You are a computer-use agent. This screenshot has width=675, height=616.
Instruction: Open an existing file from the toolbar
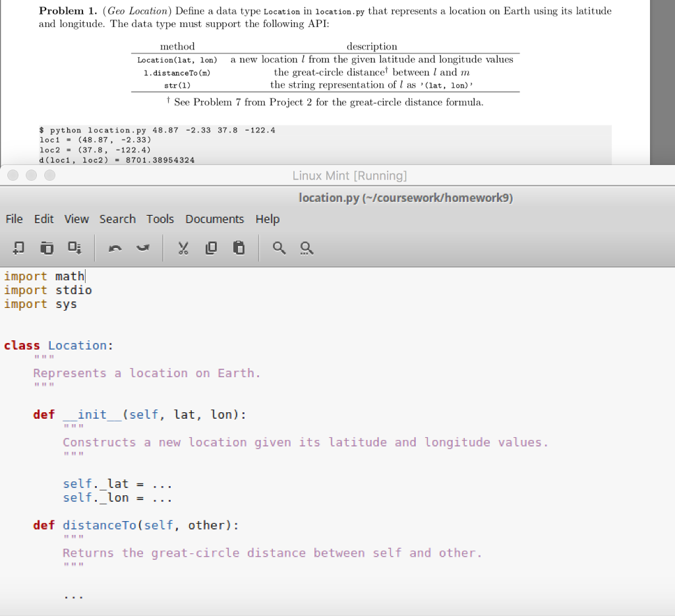click(47, 247)
